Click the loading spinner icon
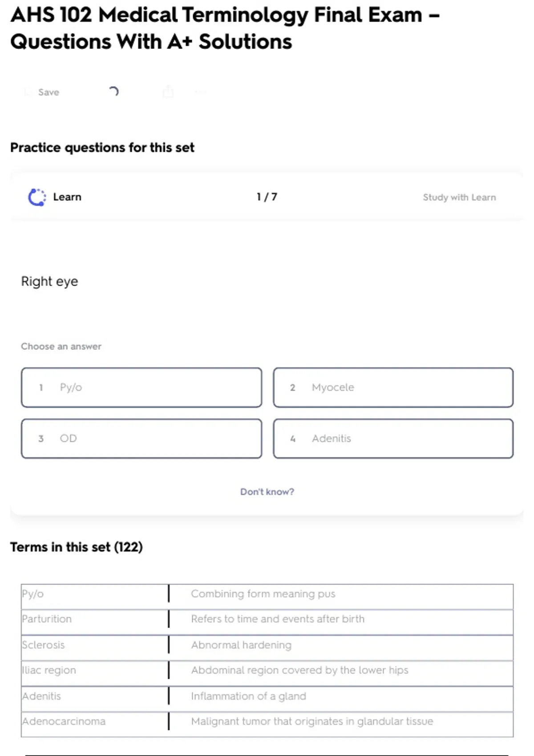This screenshot has width=534, height=756. [x=114, y=92]
